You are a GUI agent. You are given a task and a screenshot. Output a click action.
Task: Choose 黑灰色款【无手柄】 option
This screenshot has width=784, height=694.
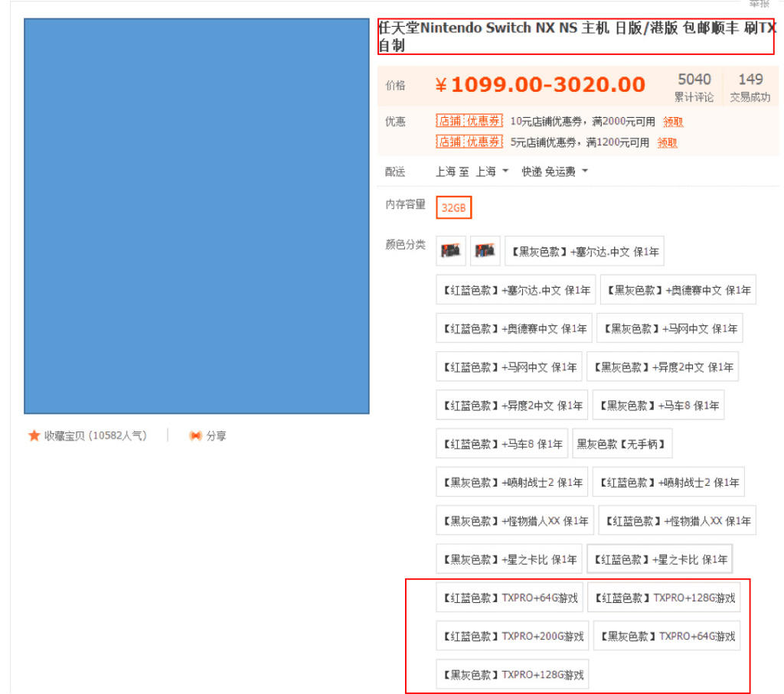[x=622, y=444]
